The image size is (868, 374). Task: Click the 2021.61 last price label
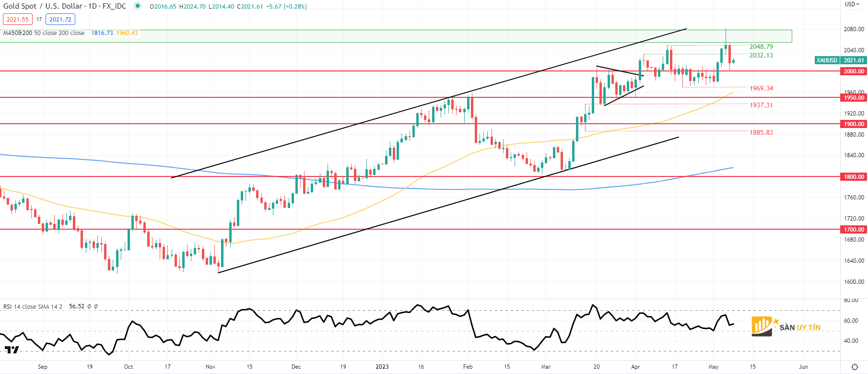click(x=854, y=60)
